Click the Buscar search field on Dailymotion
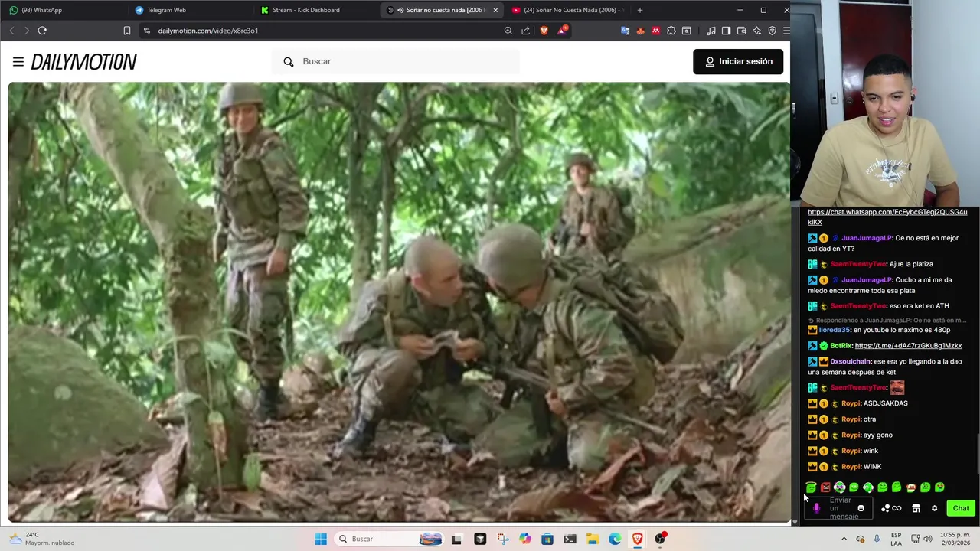Viewport: 980px width, 551px height. (395, 61)
